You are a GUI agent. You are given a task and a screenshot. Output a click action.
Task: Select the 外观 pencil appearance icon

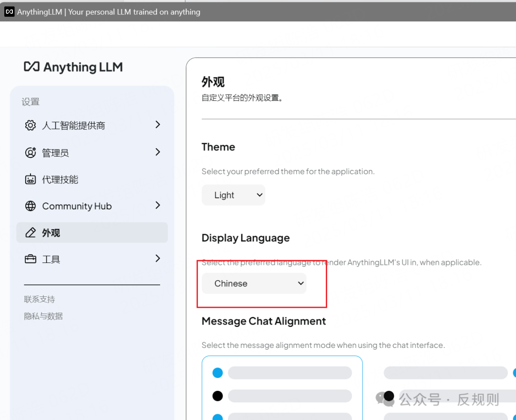coord(30,232)
